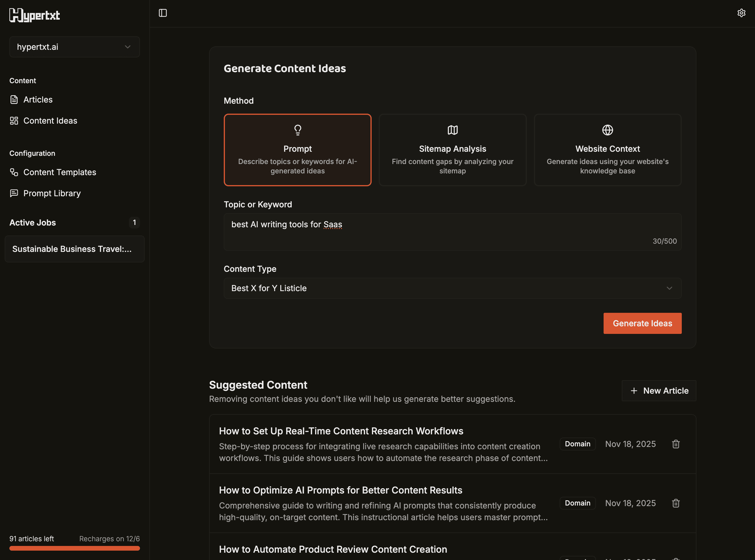Switch to the Prompt method card
Image resolution: width=755 pixels, height=560 pixels.
tap(298, 150)
